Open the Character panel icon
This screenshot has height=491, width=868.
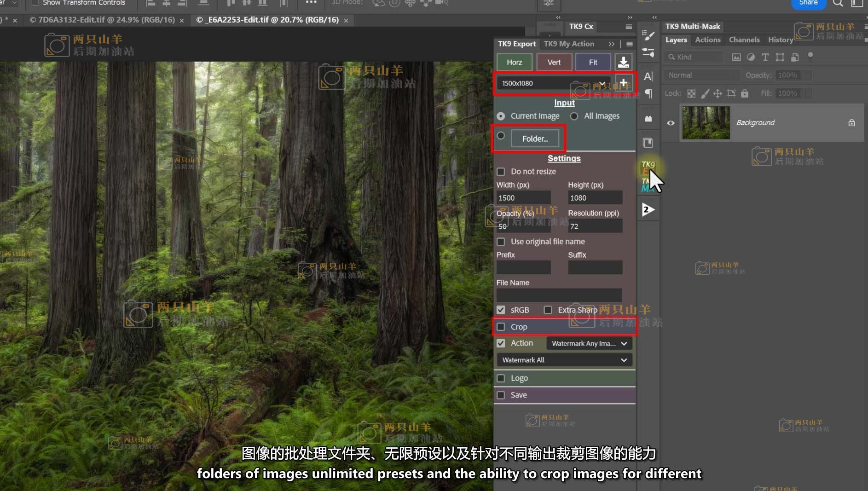(x=648, y=76)
